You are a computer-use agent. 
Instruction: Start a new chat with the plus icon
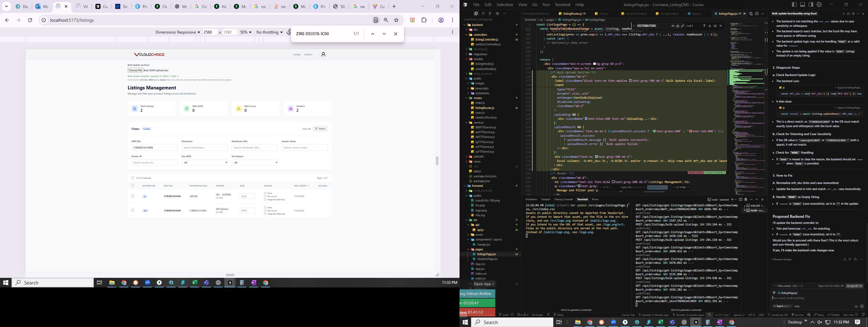click(843, 13)
